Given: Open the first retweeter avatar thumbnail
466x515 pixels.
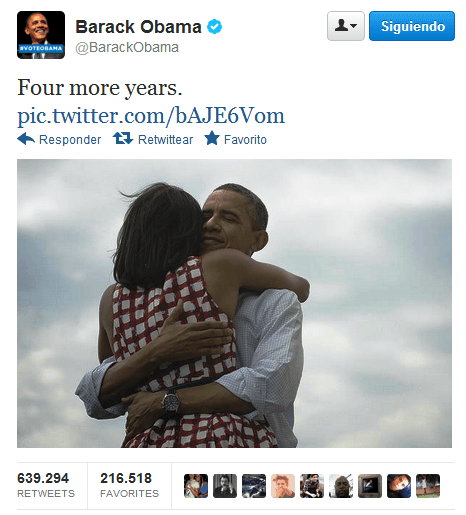Looking at the screenshot, I should click(x=196, y=486).
